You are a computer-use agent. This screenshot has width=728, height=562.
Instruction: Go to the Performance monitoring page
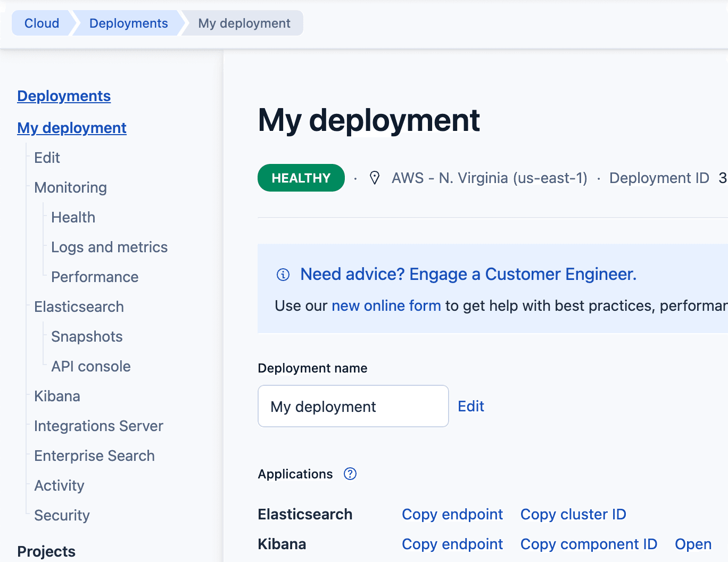pyautogui.click(x=94, y=277)
